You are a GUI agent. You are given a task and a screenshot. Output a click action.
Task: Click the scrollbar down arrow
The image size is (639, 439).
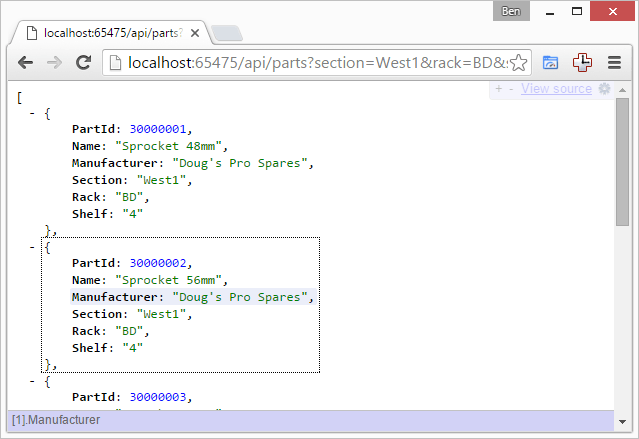point(622,421)
